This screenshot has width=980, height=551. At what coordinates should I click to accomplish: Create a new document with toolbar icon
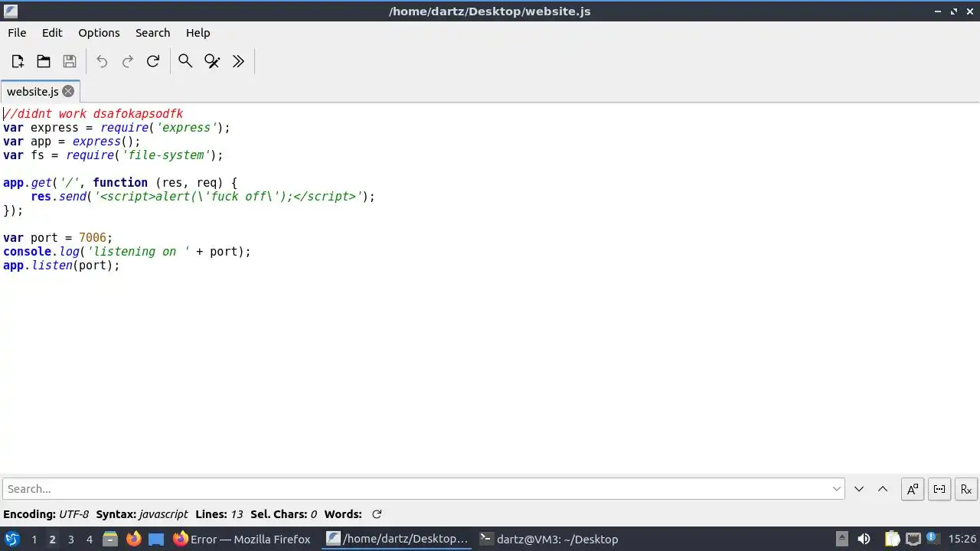(18, 61)
